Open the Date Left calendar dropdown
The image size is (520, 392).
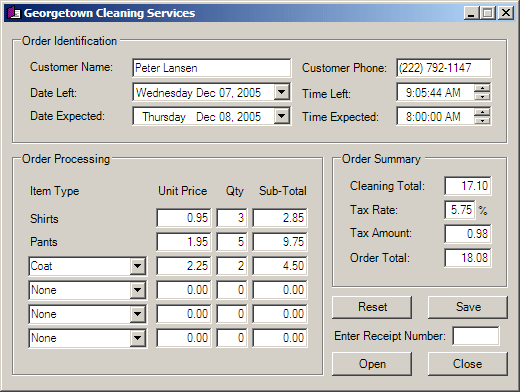(x=282, y=92)
